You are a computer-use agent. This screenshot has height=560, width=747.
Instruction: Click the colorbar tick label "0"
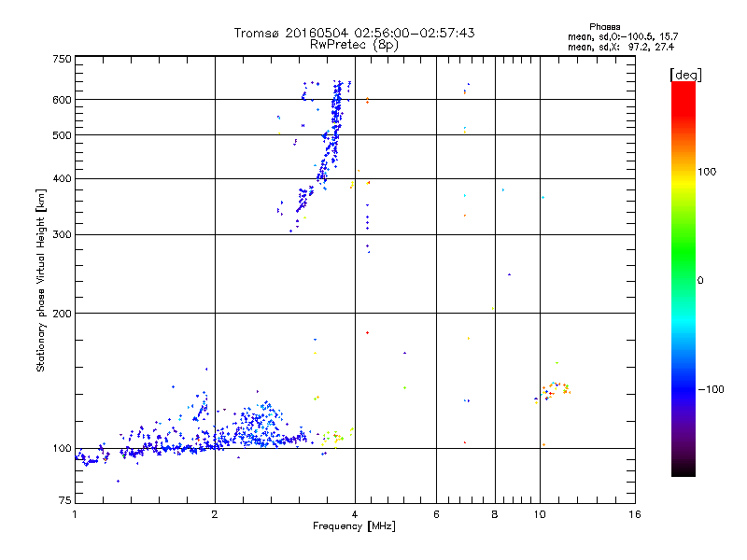700,281
